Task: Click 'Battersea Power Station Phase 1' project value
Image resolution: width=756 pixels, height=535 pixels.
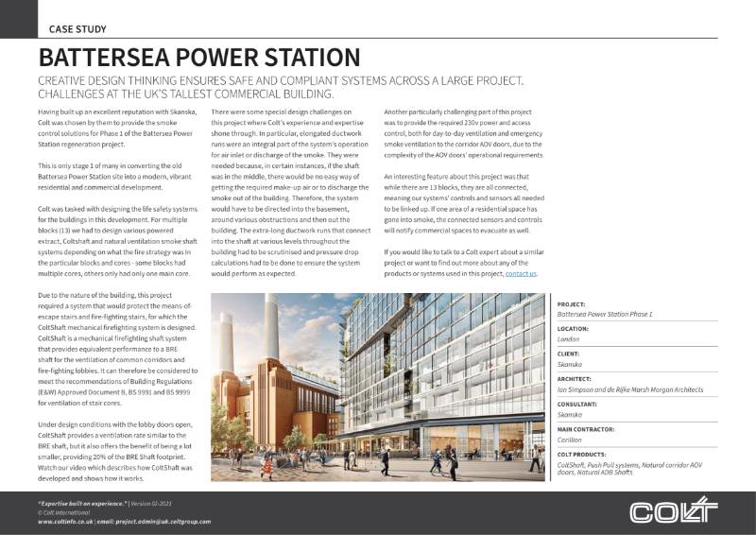Action: pyautogui.click(x=606, y=312)
